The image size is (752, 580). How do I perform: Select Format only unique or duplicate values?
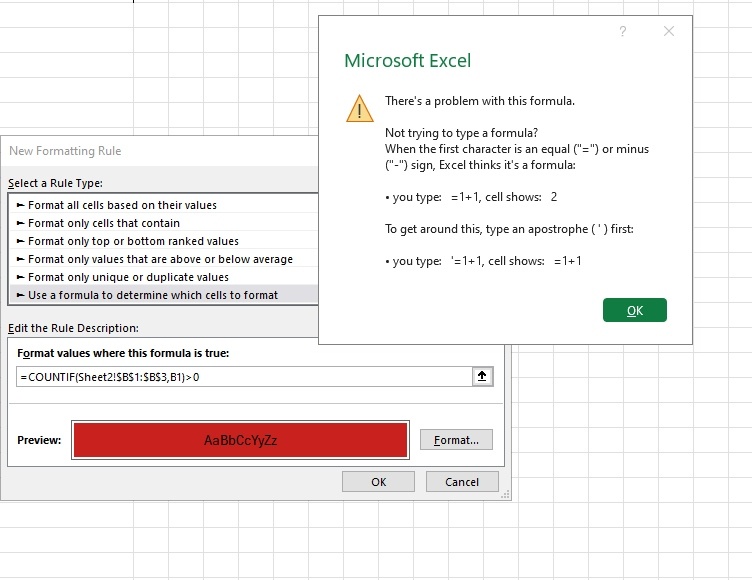click(164, 277)
